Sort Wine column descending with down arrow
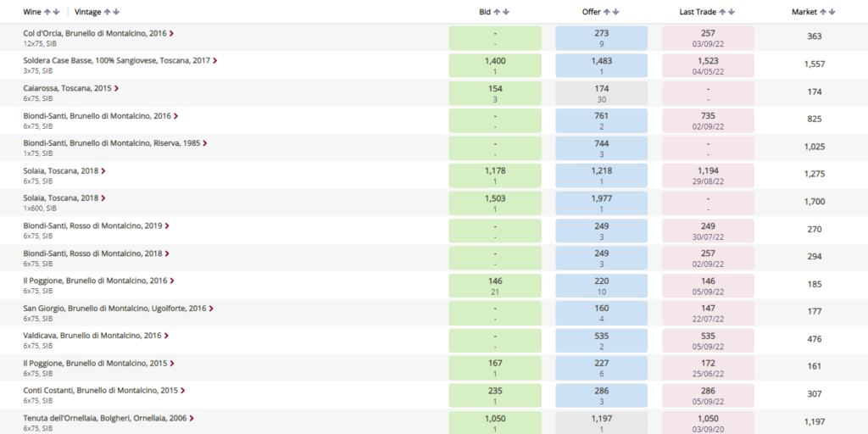Image resolution: width=868 pixels, height=434 pixels. [x=56, y=12]
